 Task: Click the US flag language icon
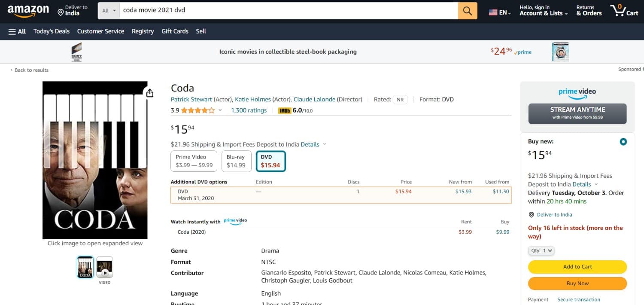point(493,13)
